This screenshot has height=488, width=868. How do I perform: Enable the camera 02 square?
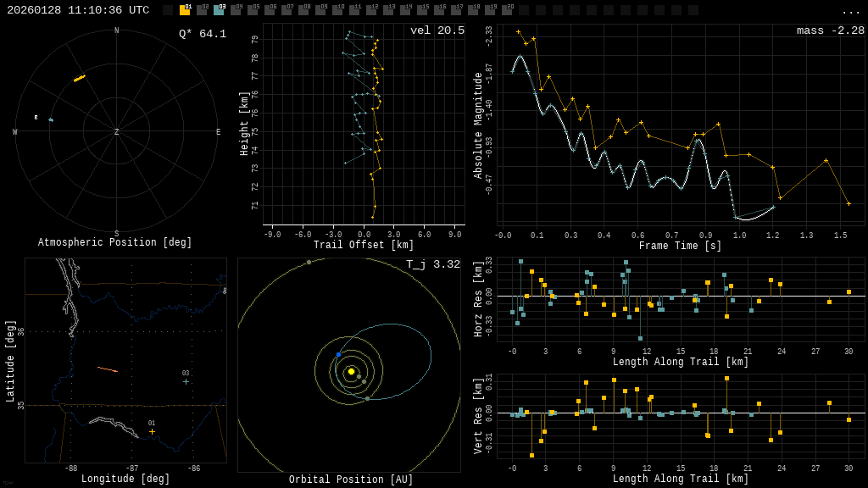(202, 10)
